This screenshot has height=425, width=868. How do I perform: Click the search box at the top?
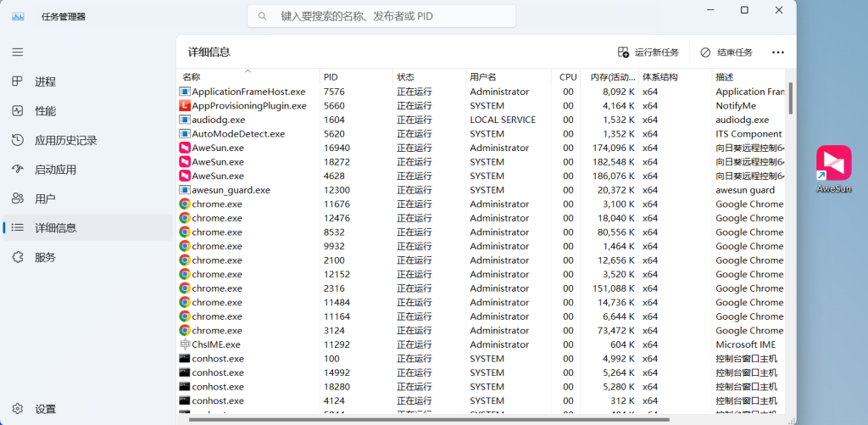(x=381, y=16)
